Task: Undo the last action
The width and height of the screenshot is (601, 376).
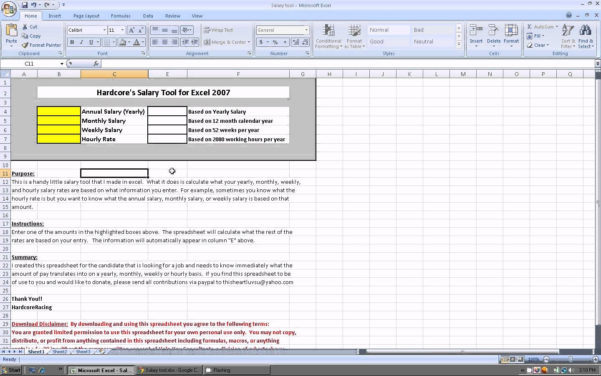Action: click(34, 5)
